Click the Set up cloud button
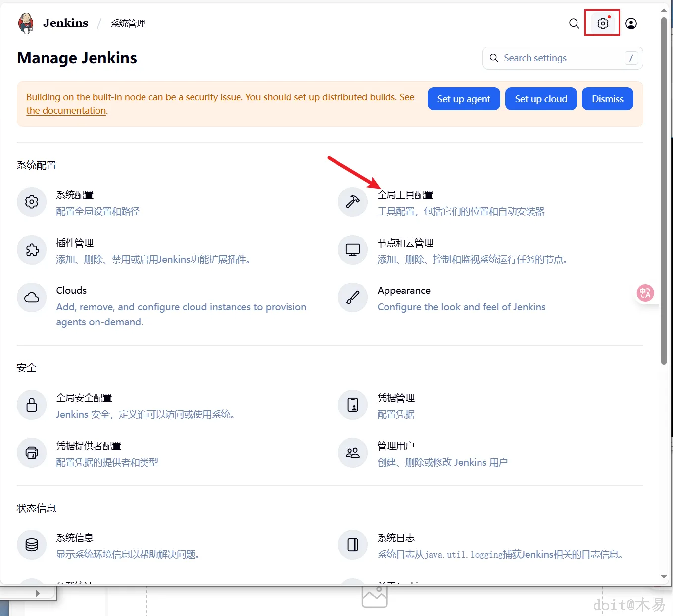Image resolution: width=673 pixels, height=616 pixels. click(541, 99)
